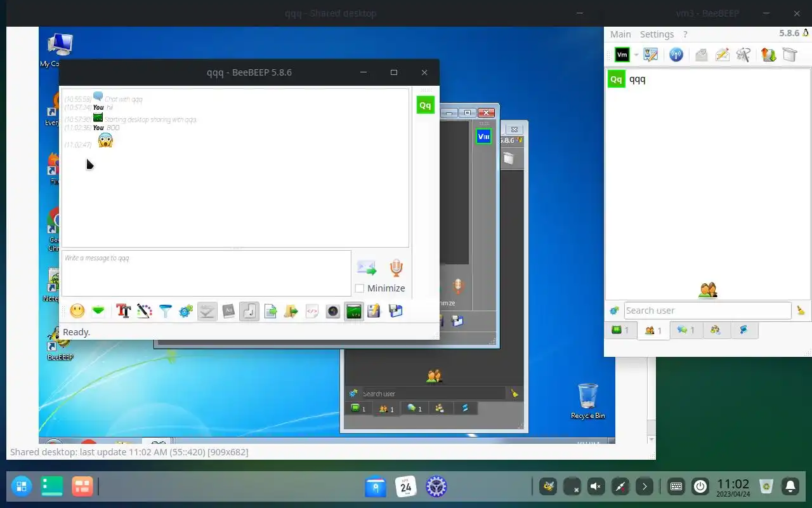Open the font chooser (TT) icon
The height and width of the screenshot is (508, 812).
[123, 311]
